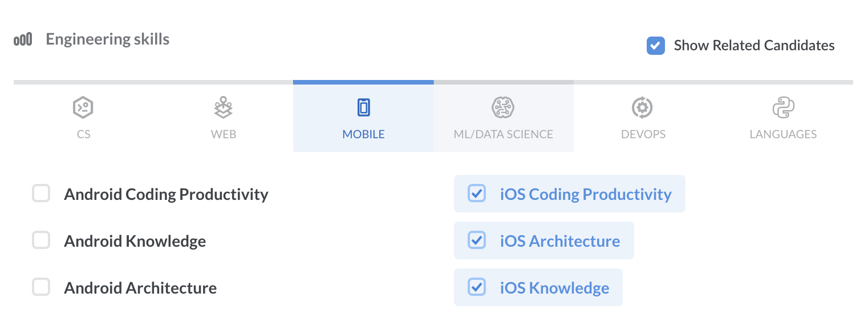Click the Web layers icon
Image resolution: width=868 pixels, height=321 pixels.
[x=224, y=107]
